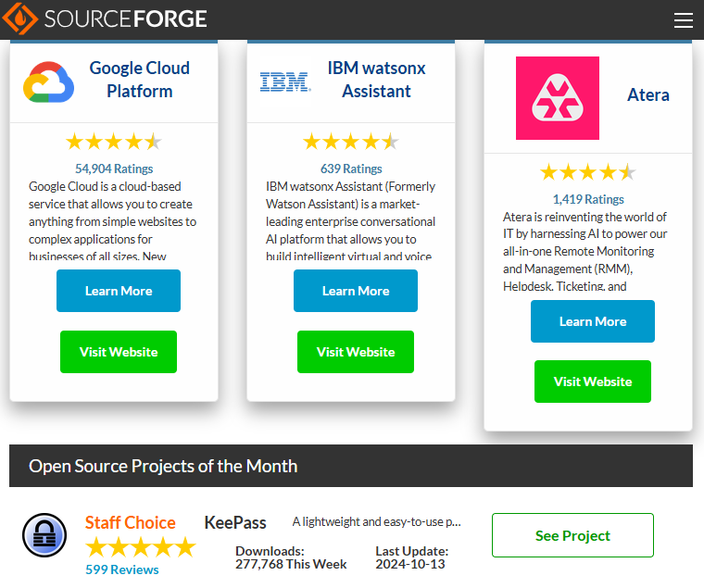704x588 pixels.
Task: Open Google Cloud Platform title link
Action: pyautogui.click(x=140, y=80)
